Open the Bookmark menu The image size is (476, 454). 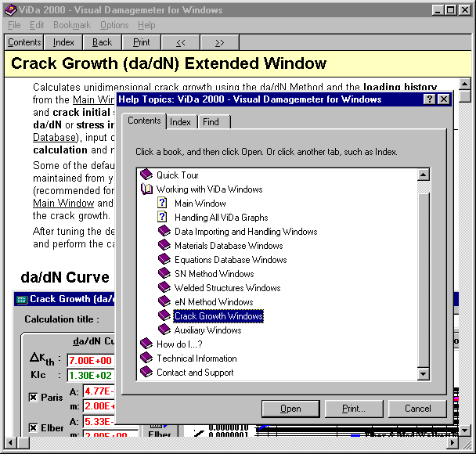(x=72, y=25)
